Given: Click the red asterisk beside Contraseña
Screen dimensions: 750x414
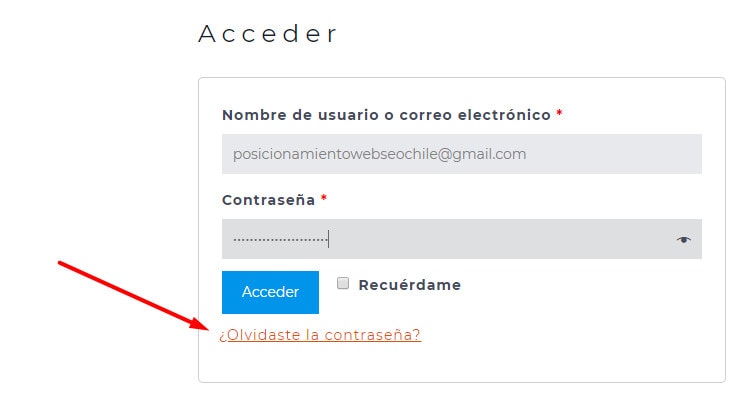Looking at the screenshot, I should (324, 197).
